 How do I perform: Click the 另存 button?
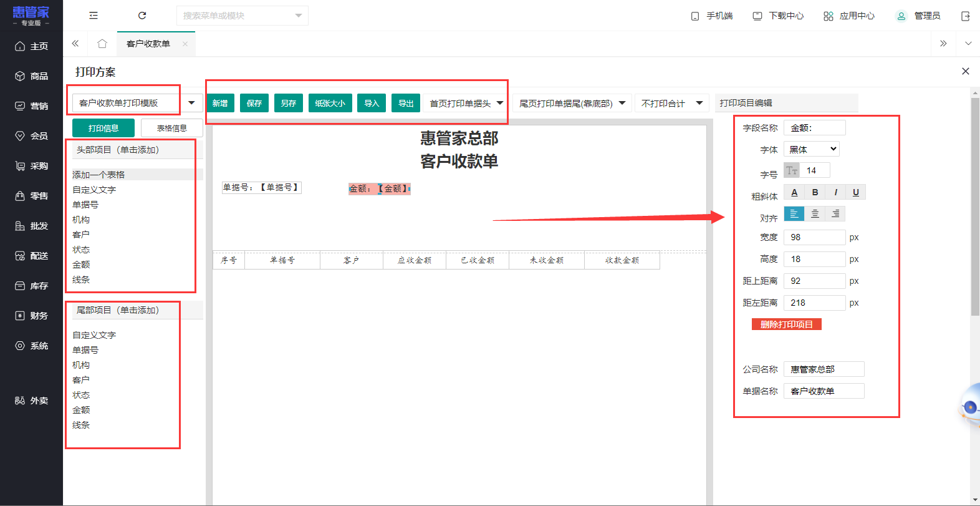289,103
